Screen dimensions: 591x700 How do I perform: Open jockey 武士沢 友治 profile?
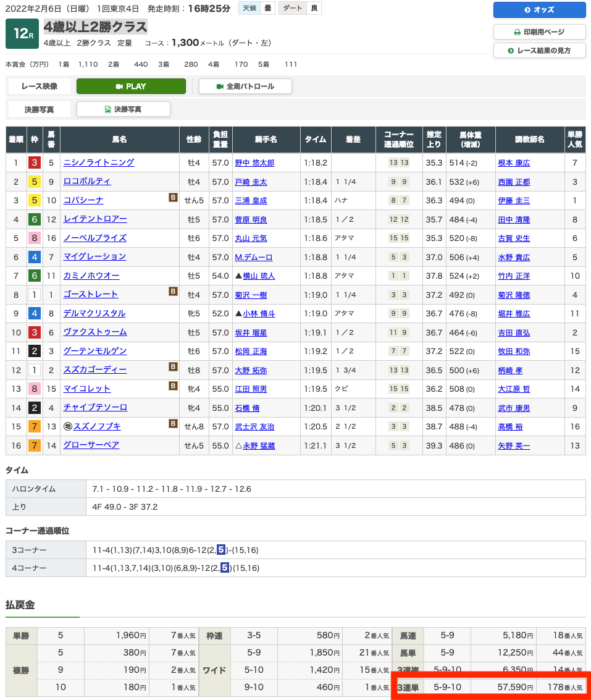[255, 427]
